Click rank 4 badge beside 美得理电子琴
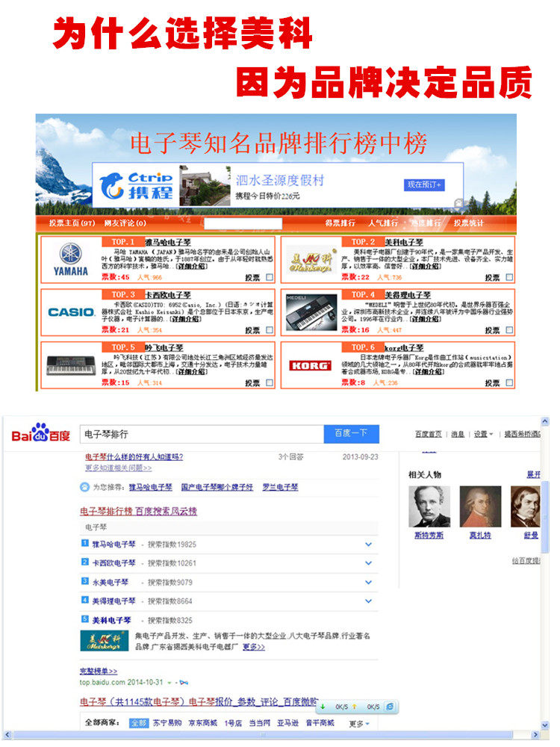 [x=85, y=600]
